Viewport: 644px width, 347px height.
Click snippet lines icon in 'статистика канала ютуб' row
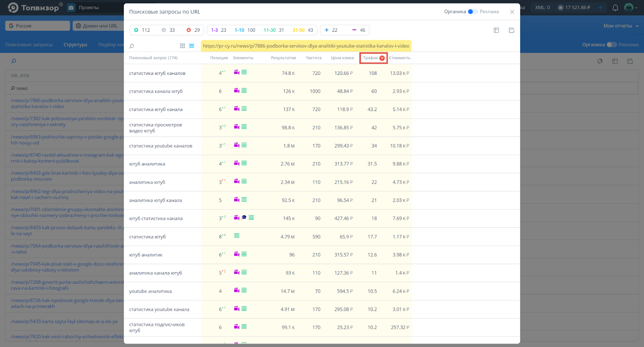244,91
